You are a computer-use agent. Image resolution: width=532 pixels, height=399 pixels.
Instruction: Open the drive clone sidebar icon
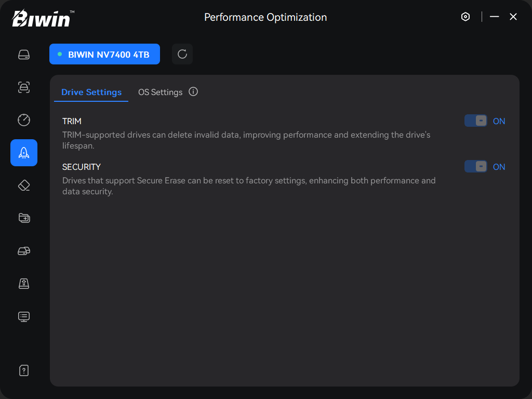click(24, 251)
